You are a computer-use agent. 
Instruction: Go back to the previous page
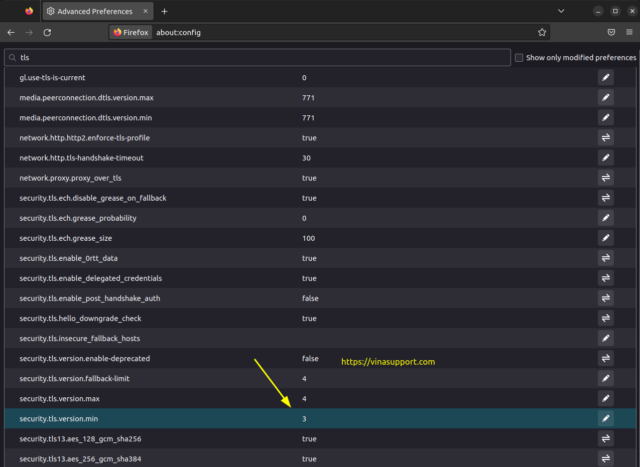pos(11,32)
